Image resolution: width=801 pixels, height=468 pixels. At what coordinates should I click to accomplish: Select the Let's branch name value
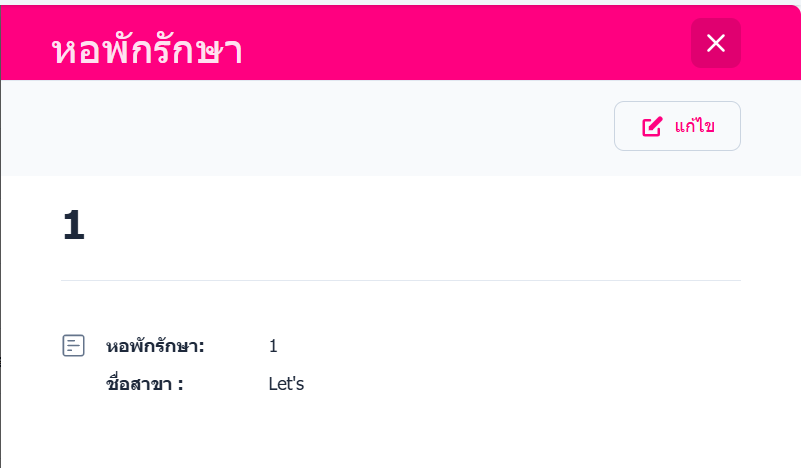tap(286, 383)
